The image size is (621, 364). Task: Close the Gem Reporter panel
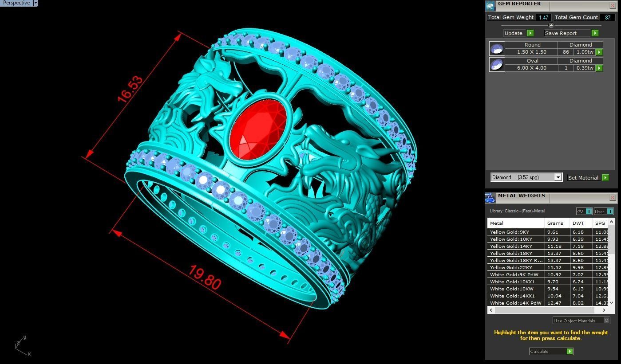coord(613,5)
